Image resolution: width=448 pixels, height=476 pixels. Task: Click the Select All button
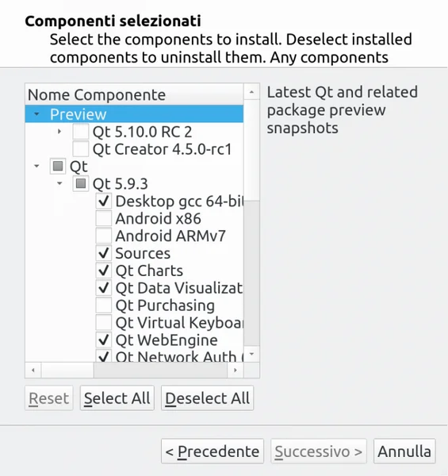(x=117, y=398)
